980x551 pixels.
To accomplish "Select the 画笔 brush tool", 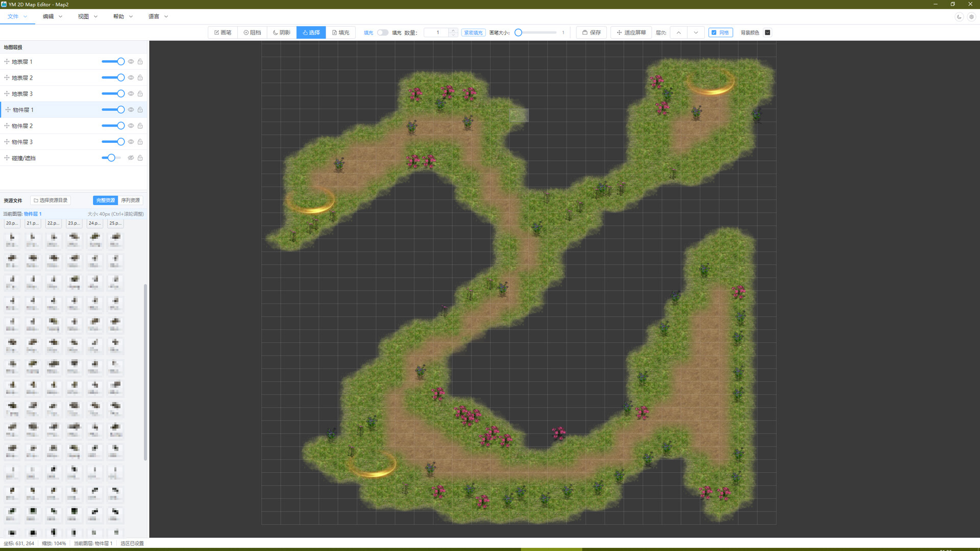I will point(223,33).
